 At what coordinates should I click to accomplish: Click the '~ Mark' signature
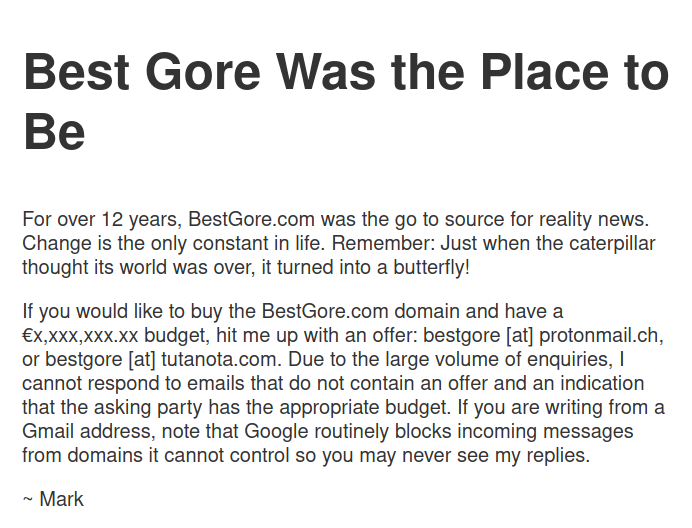point(53,499)
